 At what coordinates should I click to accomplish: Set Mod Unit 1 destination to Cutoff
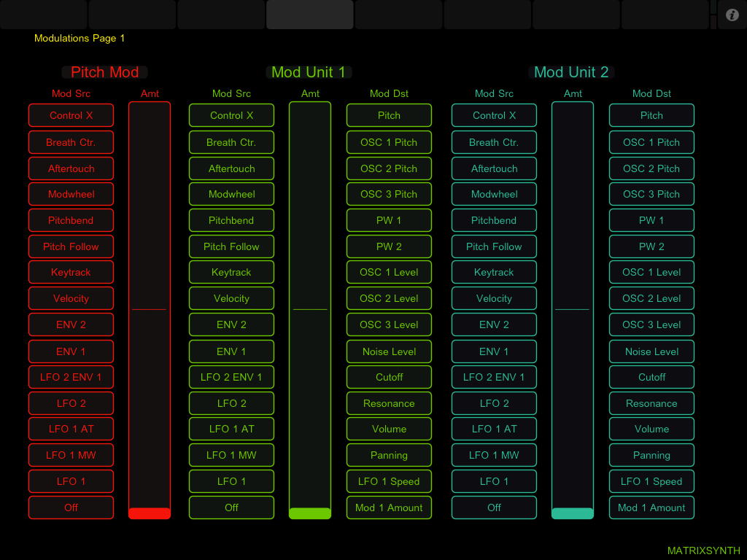point(389,377)
